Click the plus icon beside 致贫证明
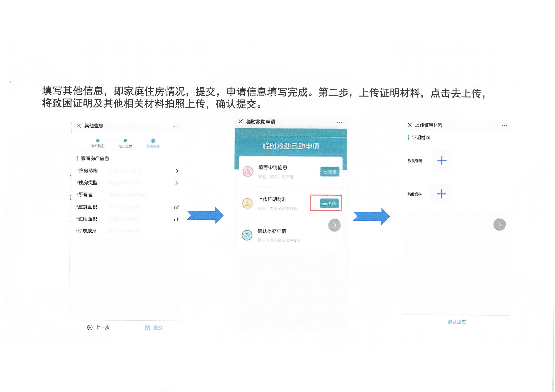The image size is (555, 392). [x=442, y=161]
